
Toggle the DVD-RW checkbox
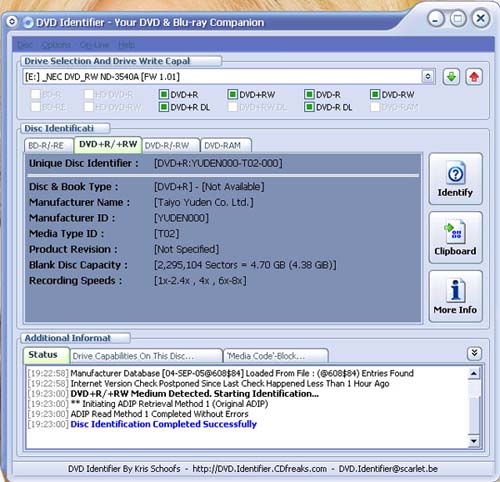pyautogui.click(x=375, y=94)
